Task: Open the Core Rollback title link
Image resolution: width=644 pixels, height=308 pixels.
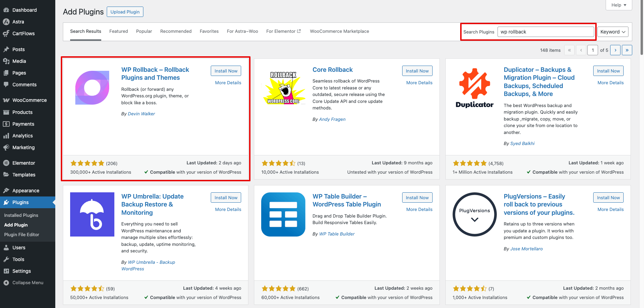Action: point(333,70)
